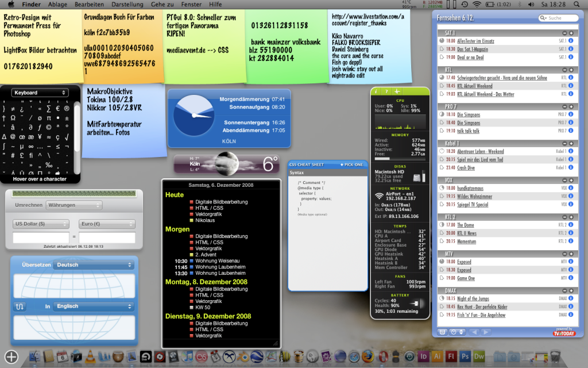The width and height of the screenshot is (588, 368).
Task: Open the Währungen conversion type dropdown
Action: tap(74, 205)
